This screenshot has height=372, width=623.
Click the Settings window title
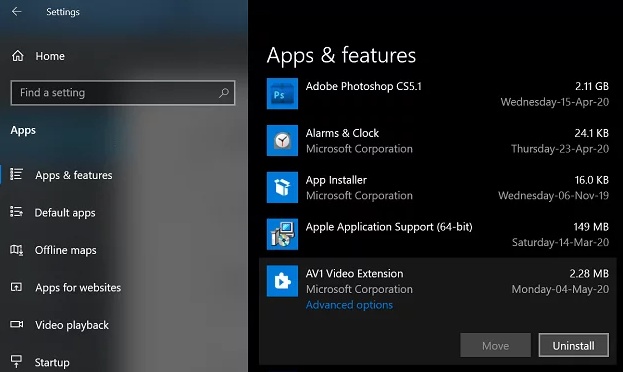(63, 12)
